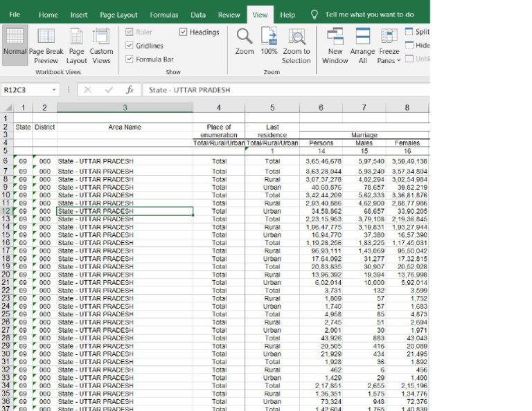Open the Data tab
This screenshot has height=411, width=532.
pos(198,15)
